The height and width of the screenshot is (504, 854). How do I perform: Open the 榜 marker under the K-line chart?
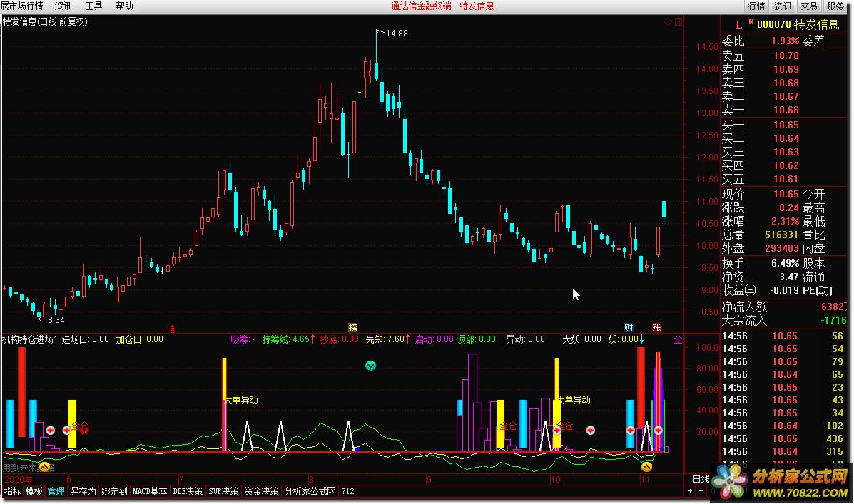click(x=353, y=327)
